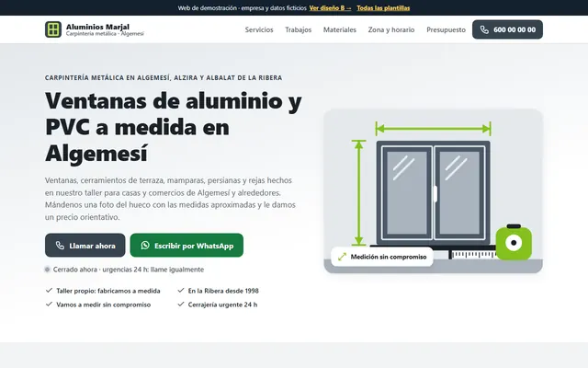Click the diagonal arrows icon in Medición badge

click(x=342, y=257)
